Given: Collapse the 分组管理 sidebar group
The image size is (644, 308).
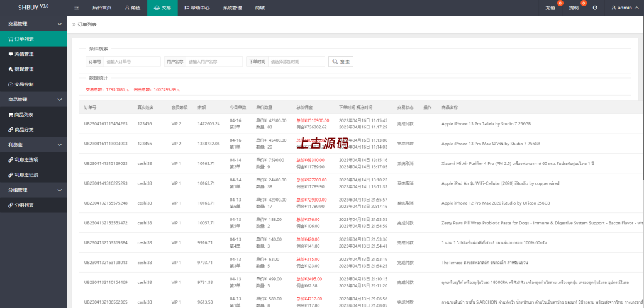Looking at the screenshot, I should (33, 190).
